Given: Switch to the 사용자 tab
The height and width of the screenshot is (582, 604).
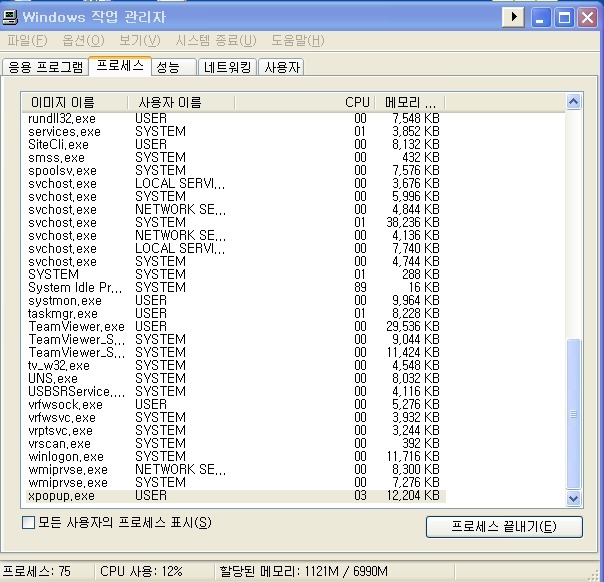Looking at the screenshot, I should coord(282,68).
